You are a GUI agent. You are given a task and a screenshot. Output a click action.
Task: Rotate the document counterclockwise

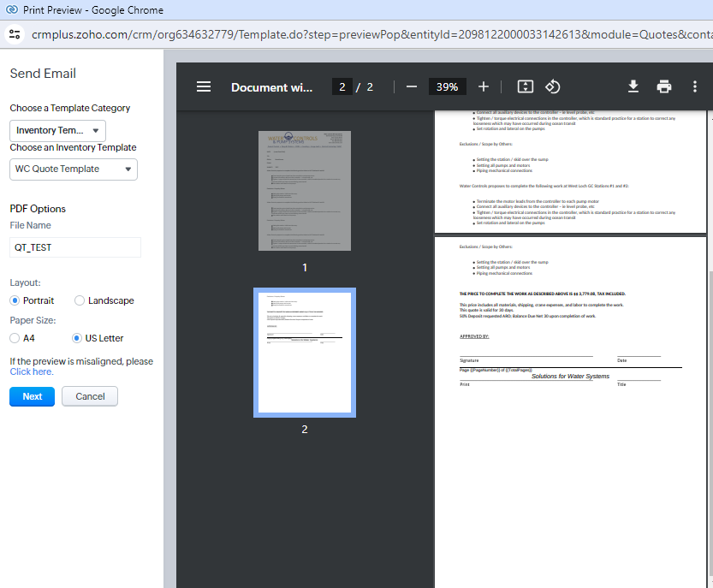point(552,86)
